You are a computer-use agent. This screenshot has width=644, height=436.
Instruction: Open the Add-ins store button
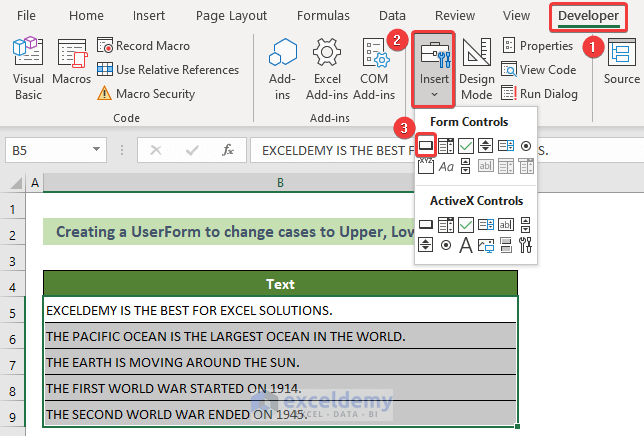point(283,69)
